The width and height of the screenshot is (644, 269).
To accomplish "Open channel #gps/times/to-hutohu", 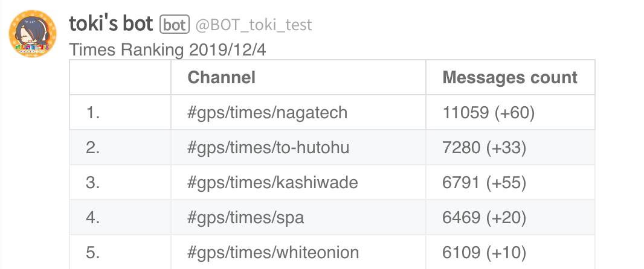I will [x=268, y=148].
